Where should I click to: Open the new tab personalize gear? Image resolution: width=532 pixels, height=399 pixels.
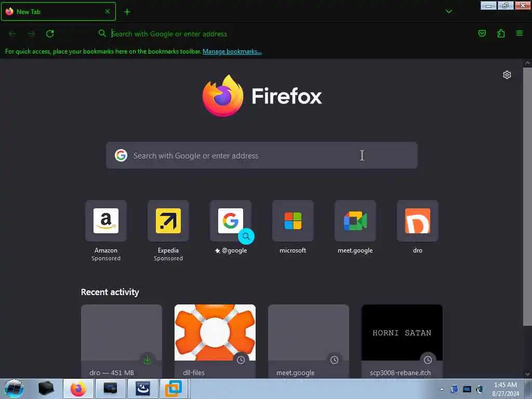click(x=507, y=75)
